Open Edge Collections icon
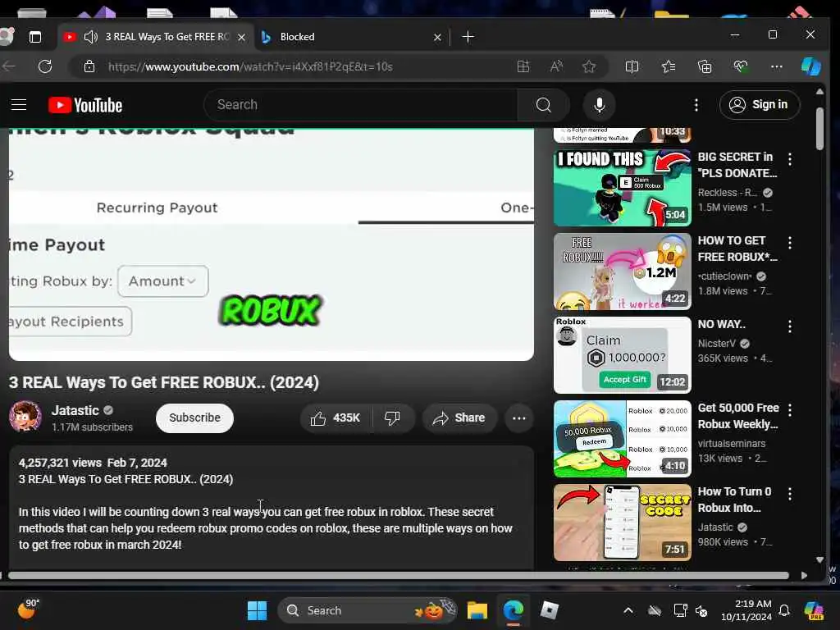This screenshot has width=840, height=630. tap(705, 66)
